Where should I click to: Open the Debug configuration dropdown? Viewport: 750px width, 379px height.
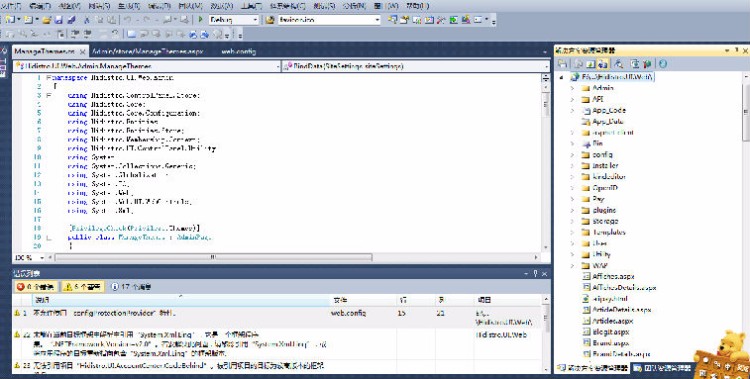(255, 20)
